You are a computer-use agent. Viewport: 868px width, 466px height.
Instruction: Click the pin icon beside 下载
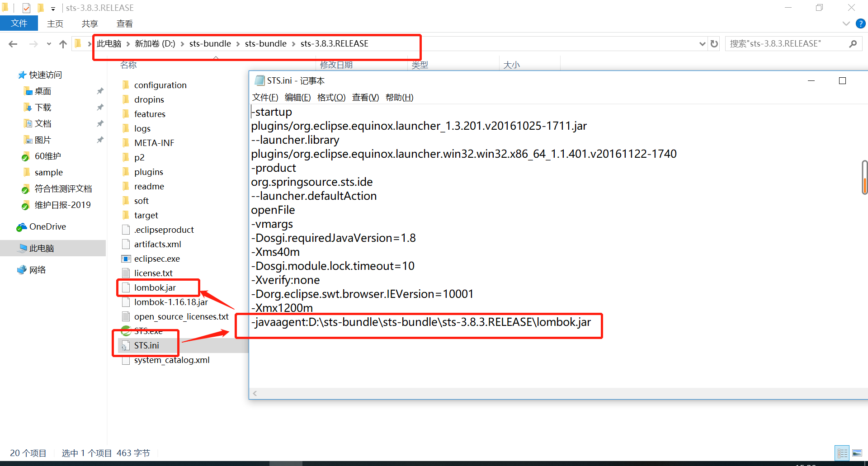[100, 108]
